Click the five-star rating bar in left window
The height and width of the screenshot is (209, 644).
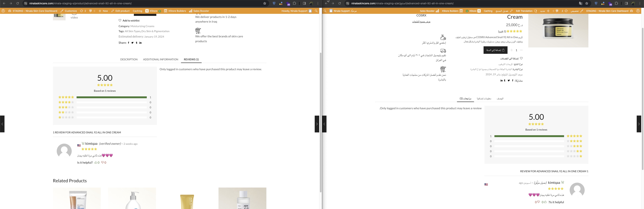(x=112, y=97)
